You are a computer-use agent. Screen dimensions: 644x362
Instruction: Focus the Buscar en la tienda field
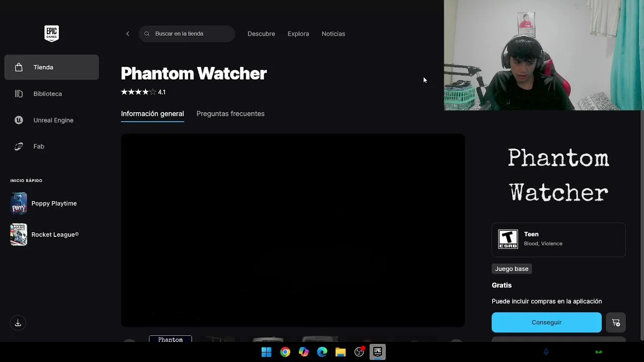tap(187, 34)
